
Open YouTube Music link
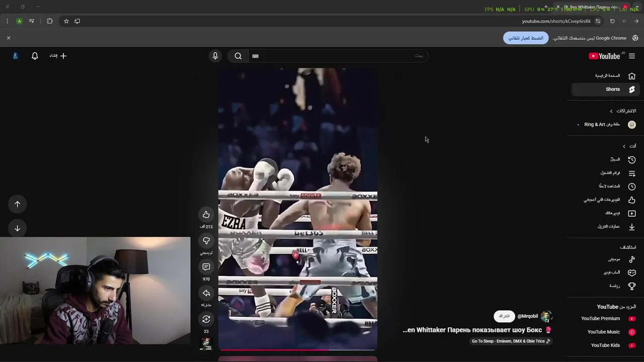click(x=606, y=332)
